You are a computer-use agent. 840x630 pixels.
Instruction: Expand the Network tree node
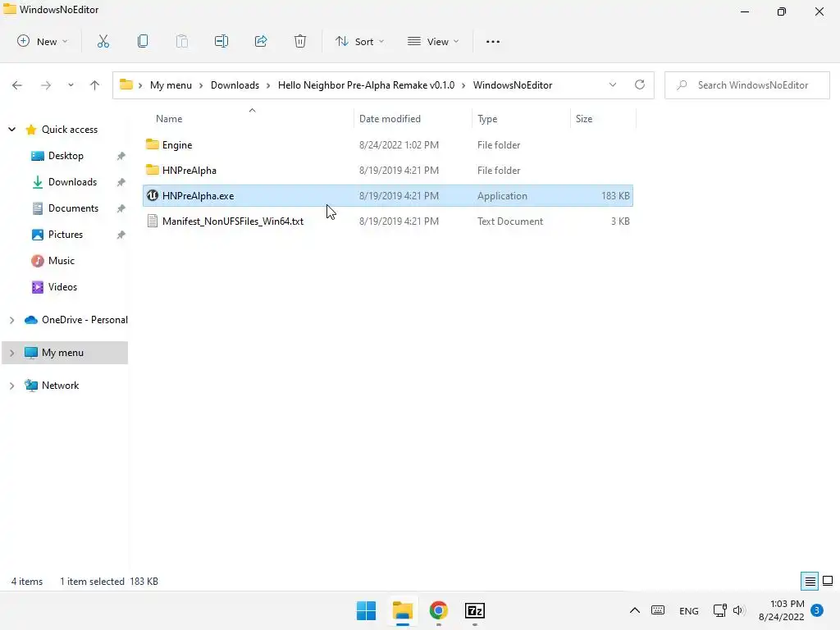pos(11,386)
